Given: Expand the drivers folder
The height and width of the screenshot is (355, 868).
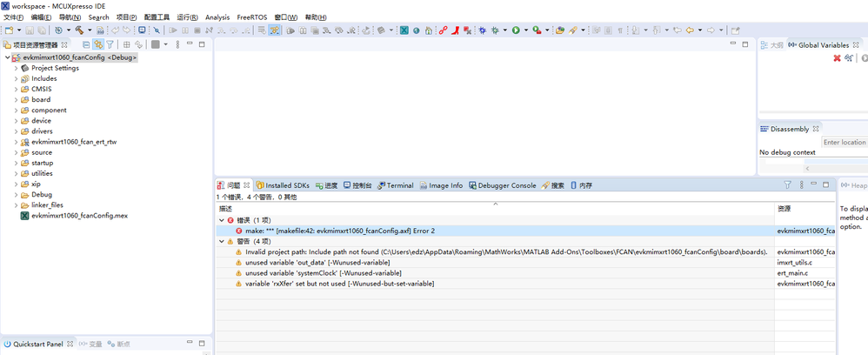Looking at the screenshot, I should [16, 131].
